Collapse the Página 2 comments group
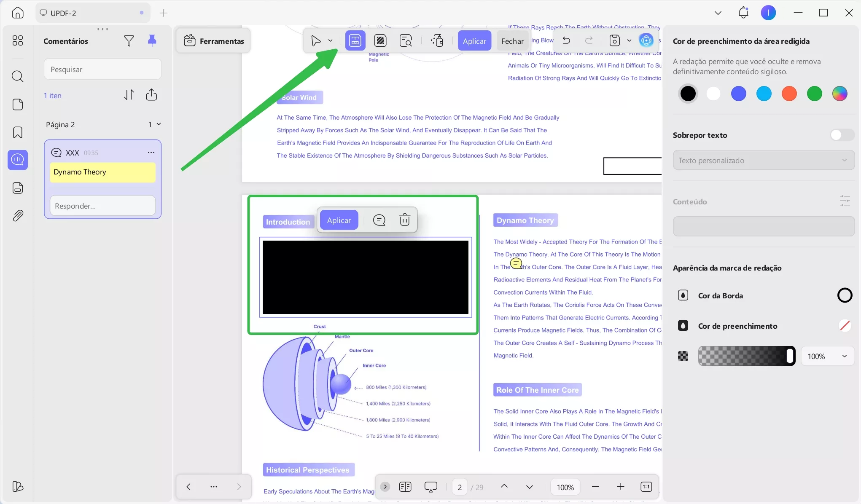Image resolution: width=861 pixels, height=504 pixels. [159, 124]
